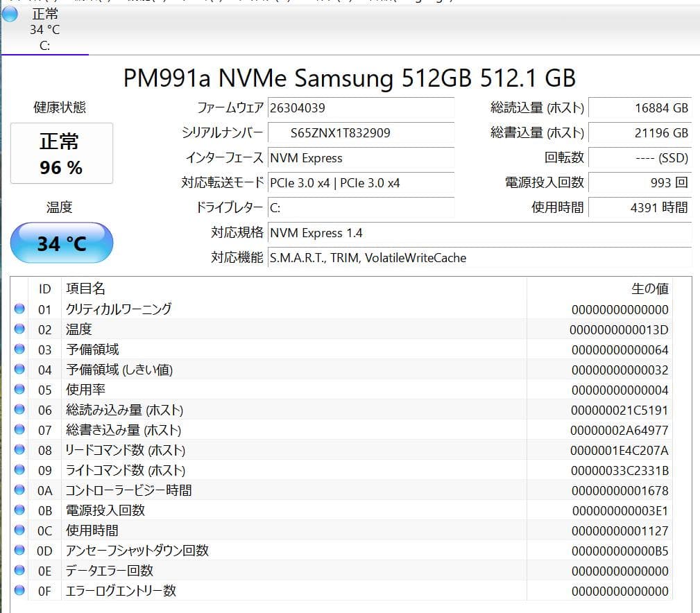Viewport: 700px width, 613px height.
Task: Click the indicator beside the 使用率 row
Action: (x=19, y=389)
